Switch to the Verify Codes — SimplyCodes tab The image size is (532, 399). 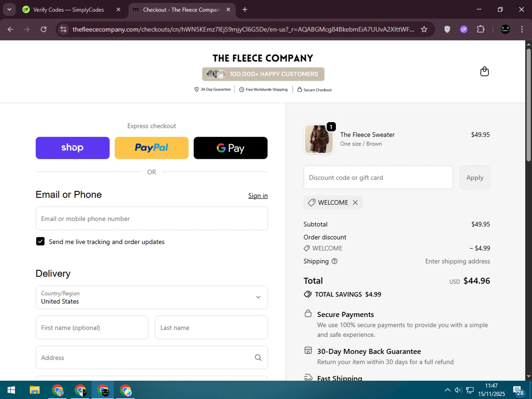click(68, 10)
